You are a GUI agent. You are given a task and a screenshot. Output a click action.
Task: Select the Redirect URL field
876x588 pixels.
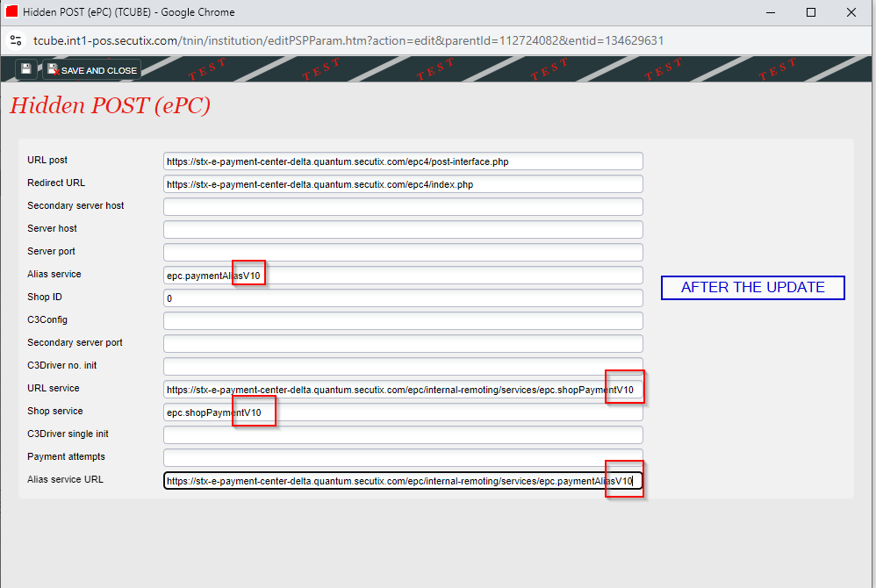pos(402,183)
